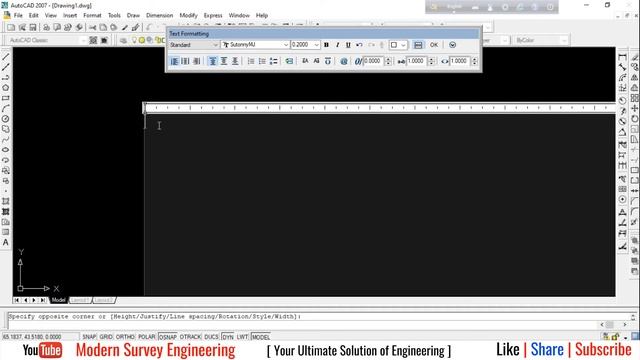640x360 pixels.
Task: Toggle overline text formatting
Action: [328, 61]
